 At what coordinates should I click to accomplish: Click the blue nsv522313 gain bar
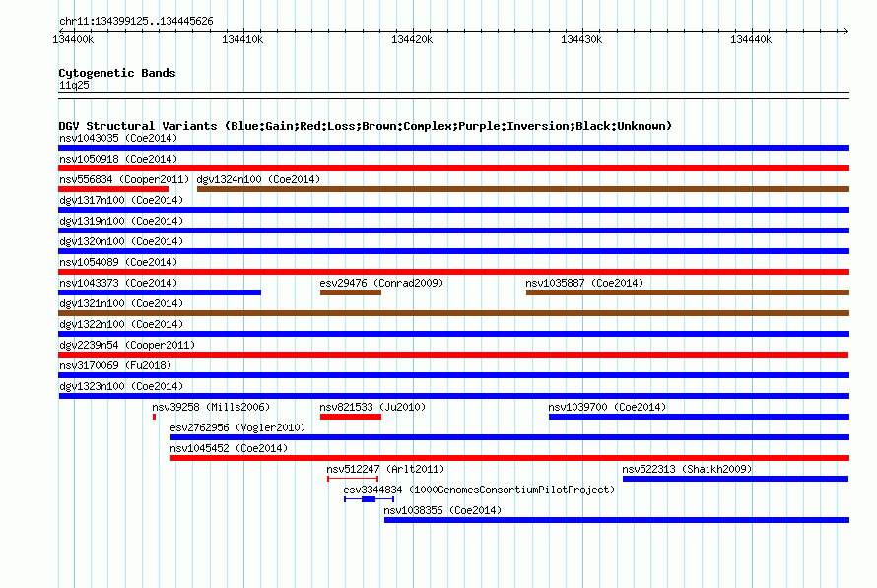point(735,479)
